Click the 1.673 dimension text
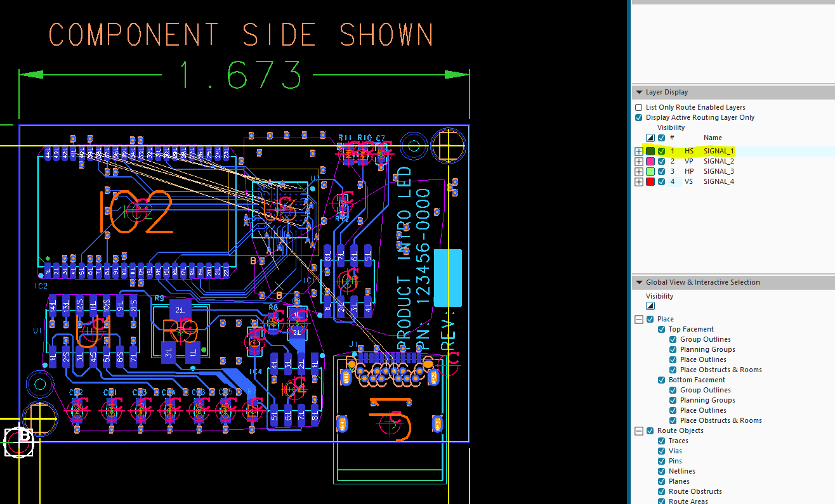This screenshot has width=835, height=504. [240, 75]
